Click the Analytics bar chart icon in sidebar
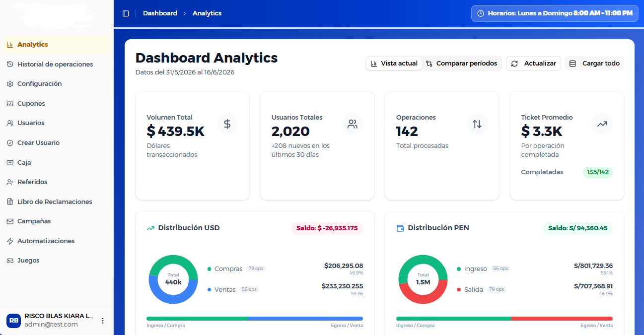 pos(10,45)
